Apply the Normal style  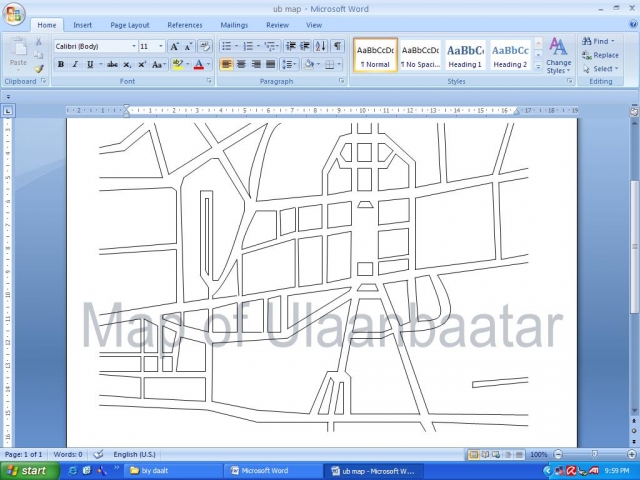coord(376,56)
